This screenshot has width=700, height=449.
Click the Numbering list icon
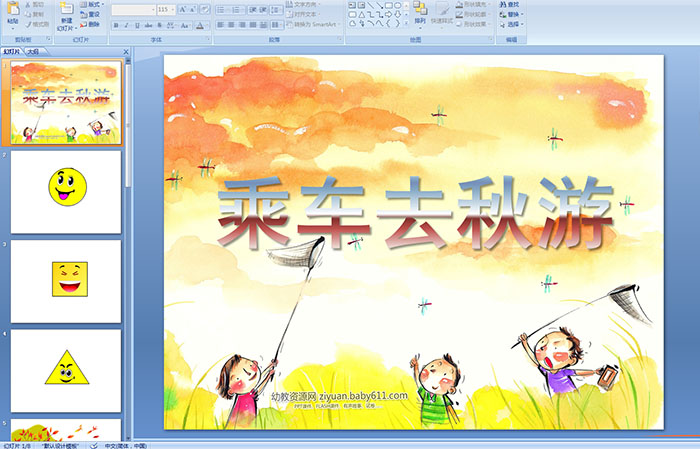click(237, 10)
